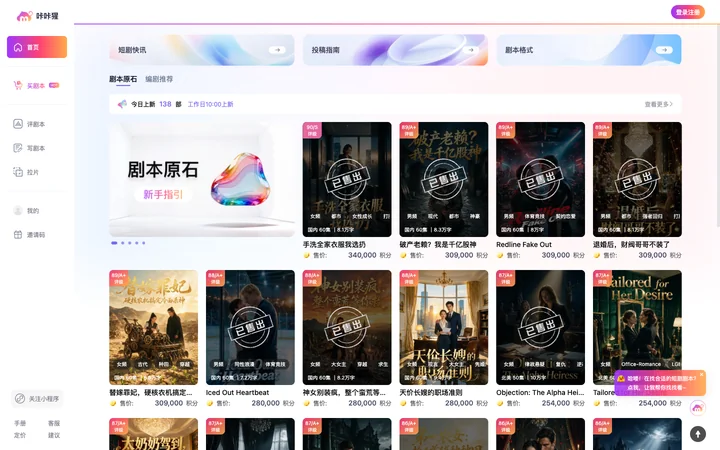Open 邀请码 gift icon
Viewport: 720px width, 450px height.
coord(18,235)
